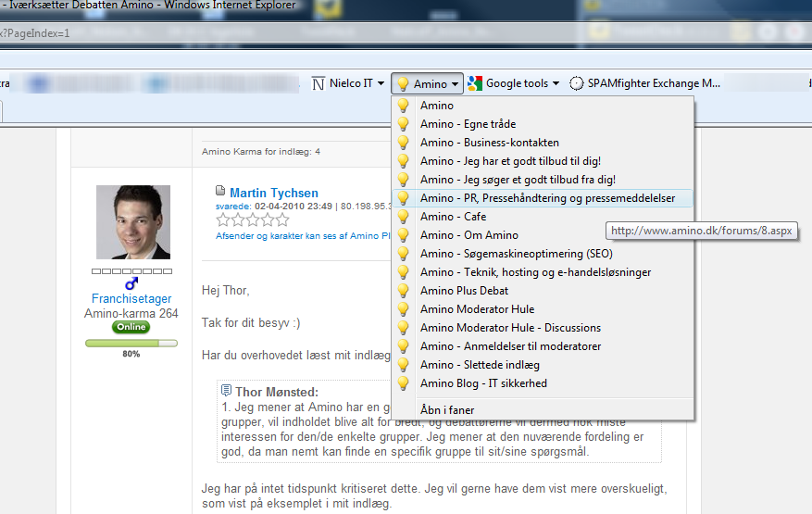The height and width of the screenshot is (514, 812).
Task: Click the Franchisetager link
Action: pyautogui.click(x=131, y=298)
